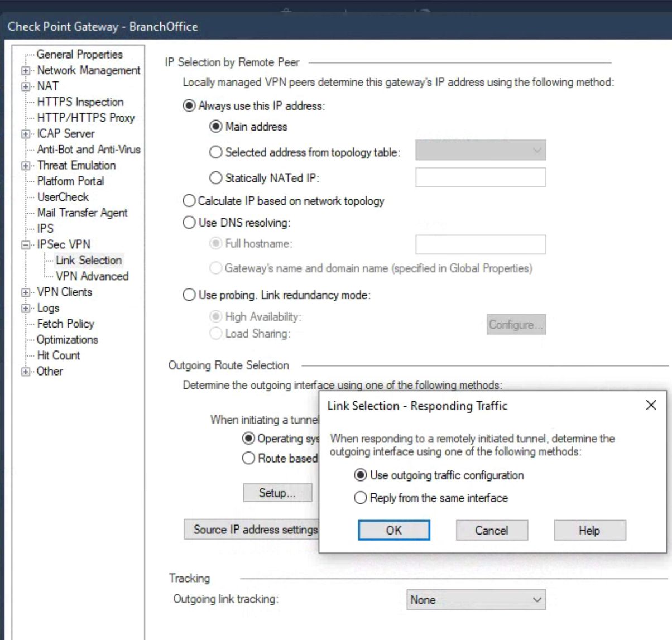Choose Reply from the same interface
Image resolution: width=672 pixels, height=640 pixels.
click(361, 498)
